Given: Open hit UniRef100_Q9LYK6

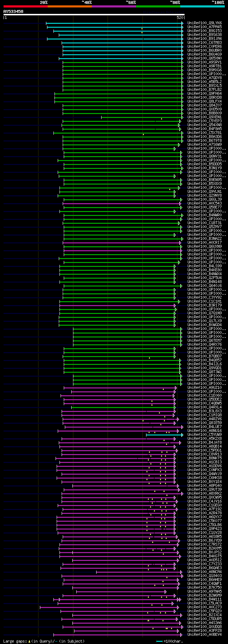Looking at the screenshot, I should [x=204, y=23].
